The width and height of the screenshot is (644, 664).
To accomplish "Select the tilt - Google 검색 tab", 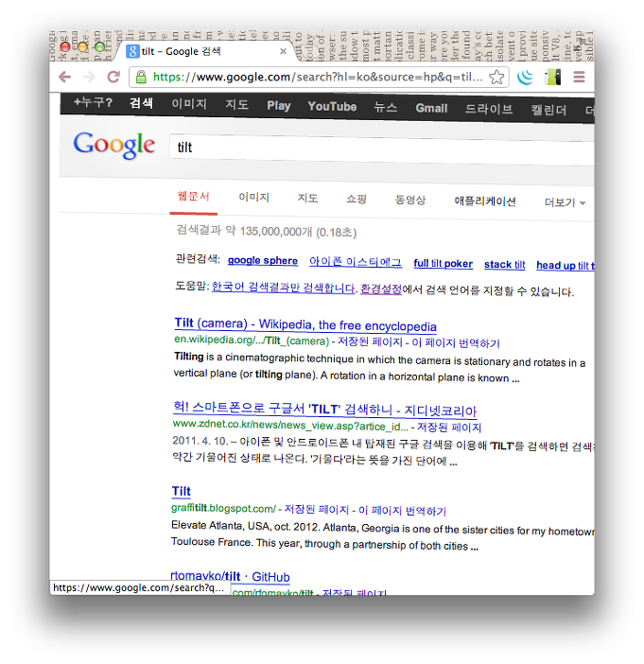I will pos(205,51).
